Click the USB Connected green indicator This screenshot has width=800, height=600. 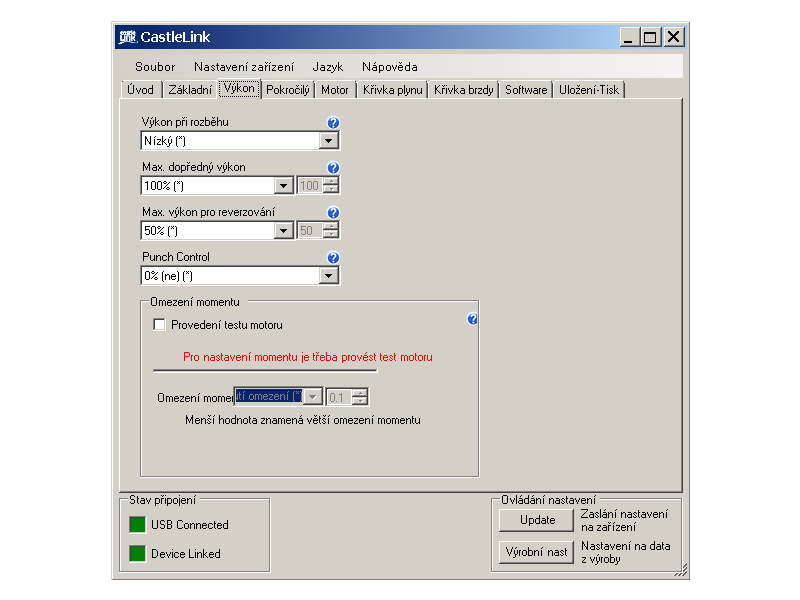click(x=137, y=525)
